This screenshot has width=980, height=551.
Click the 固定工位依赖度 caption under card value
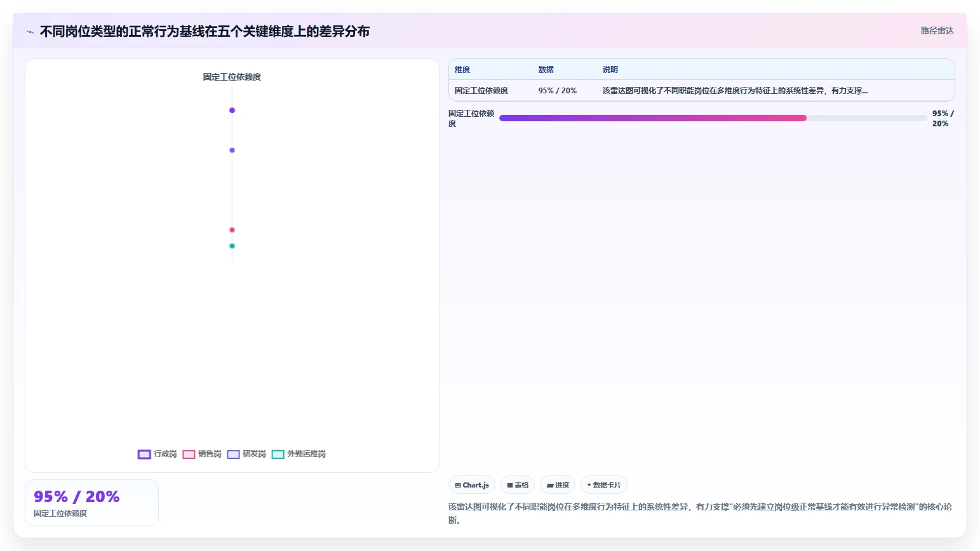point(60,514)
